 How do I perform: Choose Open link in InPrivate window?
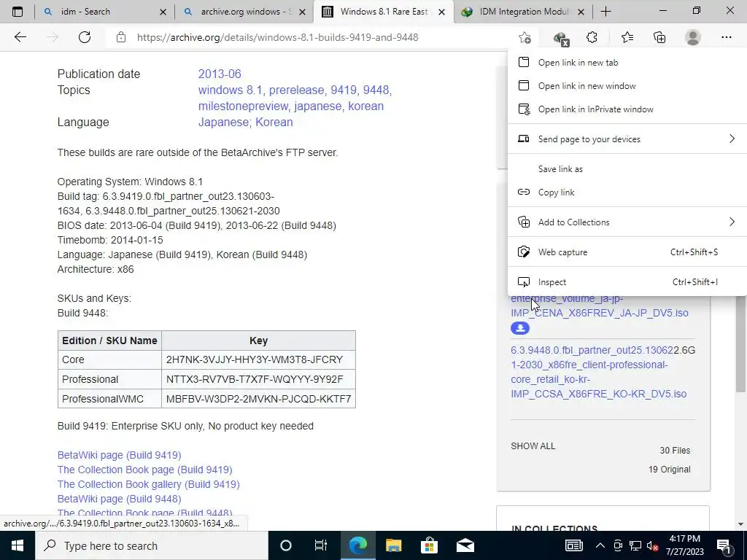click(627, 109)
